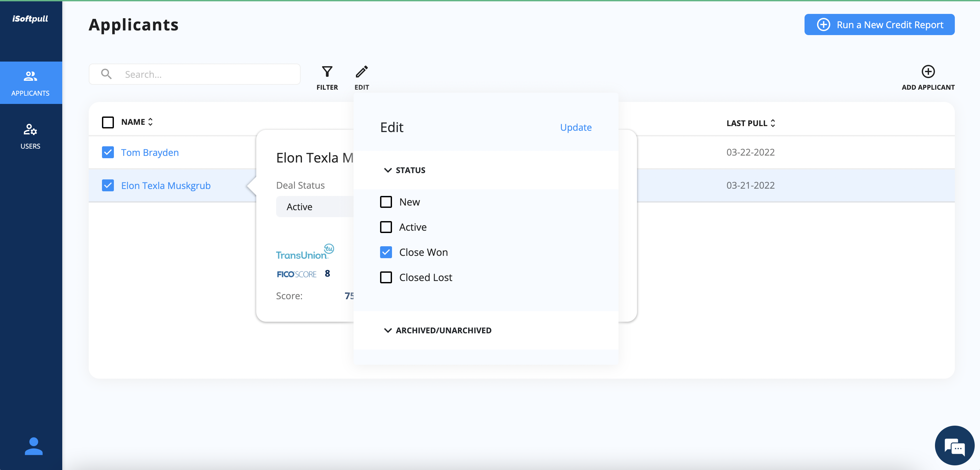This screenshot has width=980, height=470.
Task: Click the search magnifier icon
Action: point(106,74)
